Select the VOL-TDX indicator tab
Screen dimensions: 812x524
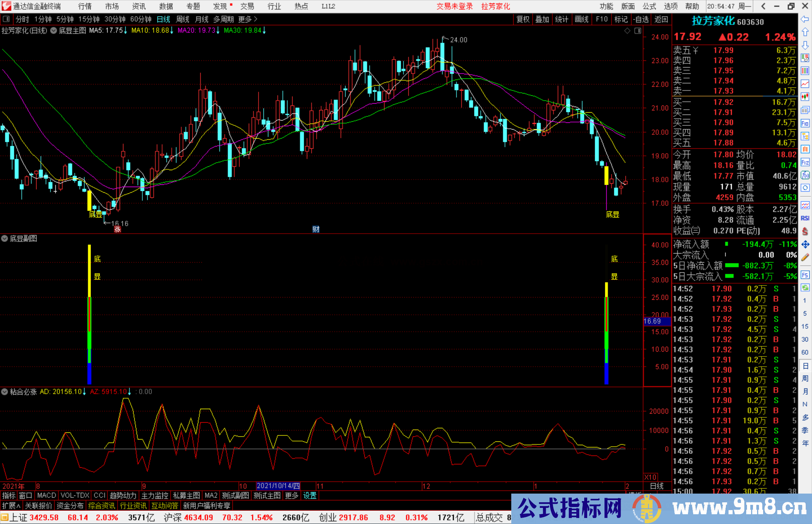pyautogui.click(x=75, y=495)
